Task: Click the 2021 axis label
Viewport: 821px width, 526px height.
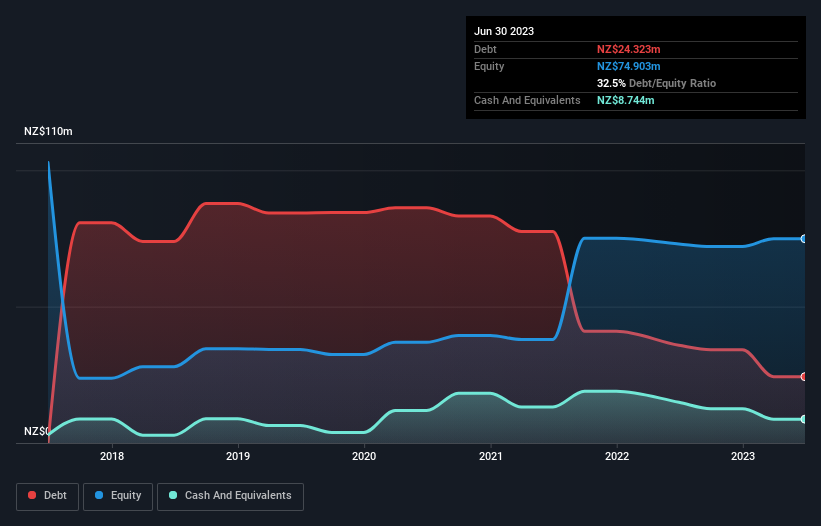Action: (x=491, y=456)
